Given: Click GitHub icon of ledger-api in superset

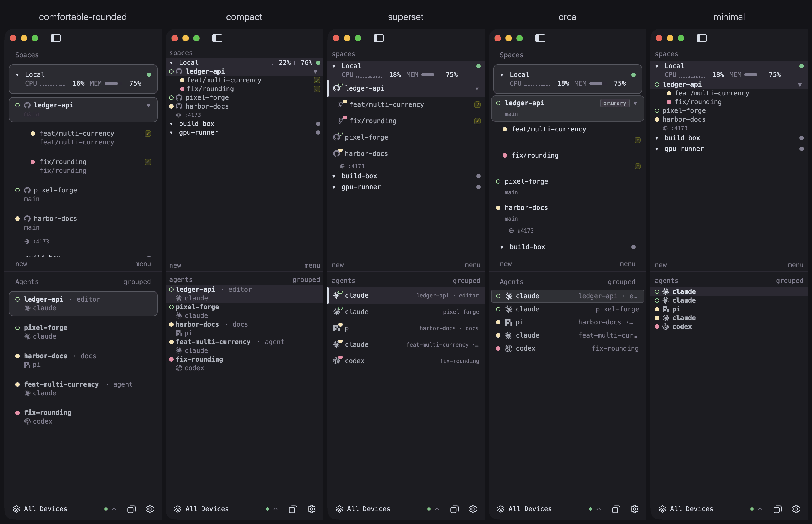Looking at the screenshot, I should 337,88.
